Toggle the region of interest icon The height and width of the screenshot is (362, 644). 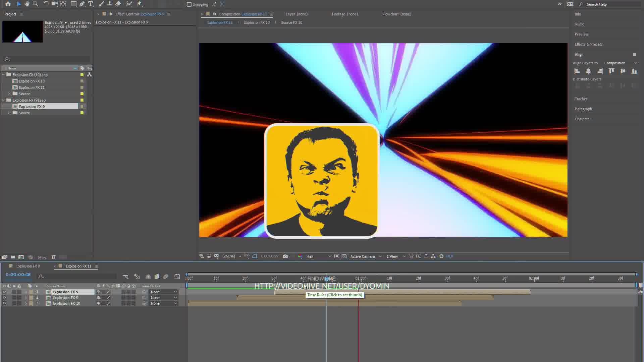[337, 256]
